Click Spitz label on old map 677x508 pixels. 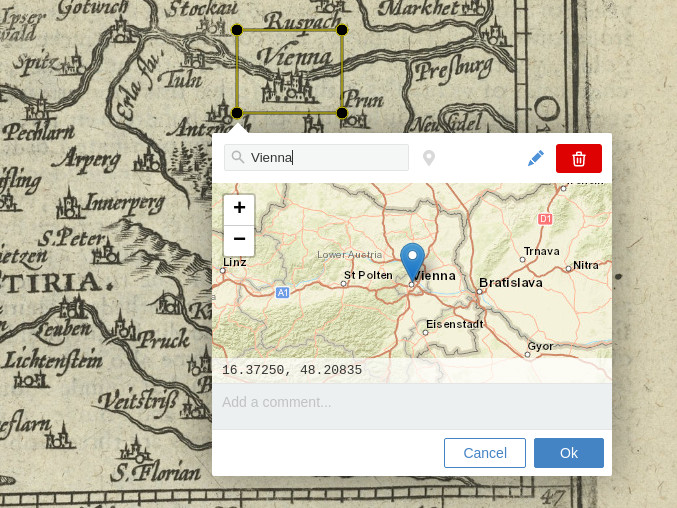tap(35, 63)
